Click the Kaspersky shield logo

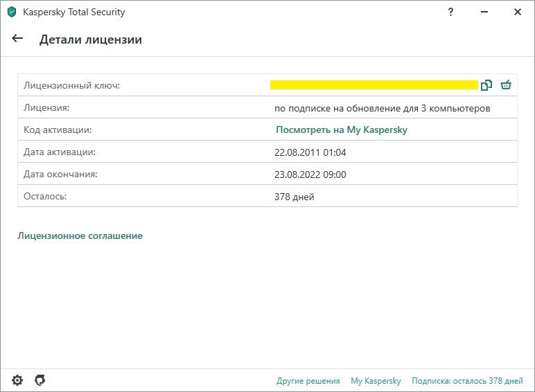tap(12, 12)
